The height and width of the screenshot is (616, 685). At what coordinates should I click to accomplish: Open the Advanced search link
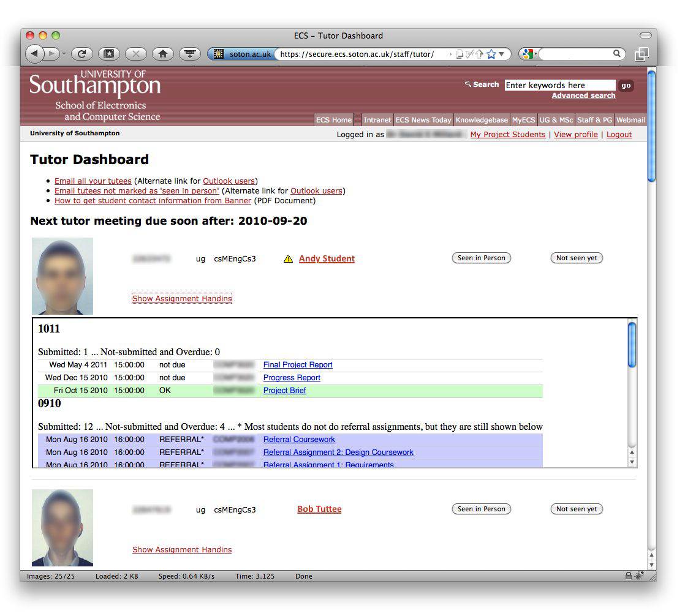583,96
